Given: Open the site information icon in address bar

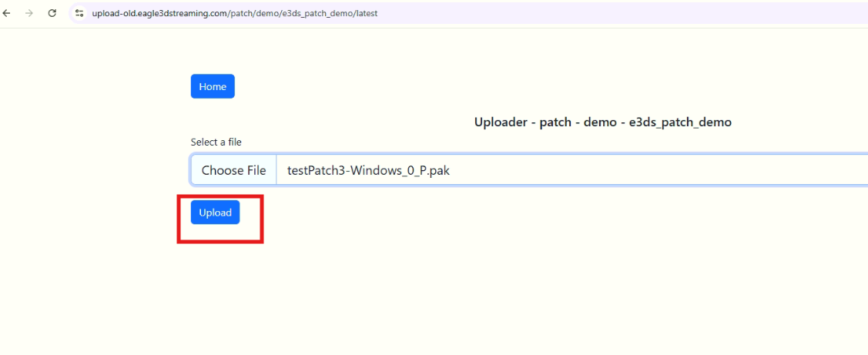Looking at the screenshot, I should coord(79,13).
